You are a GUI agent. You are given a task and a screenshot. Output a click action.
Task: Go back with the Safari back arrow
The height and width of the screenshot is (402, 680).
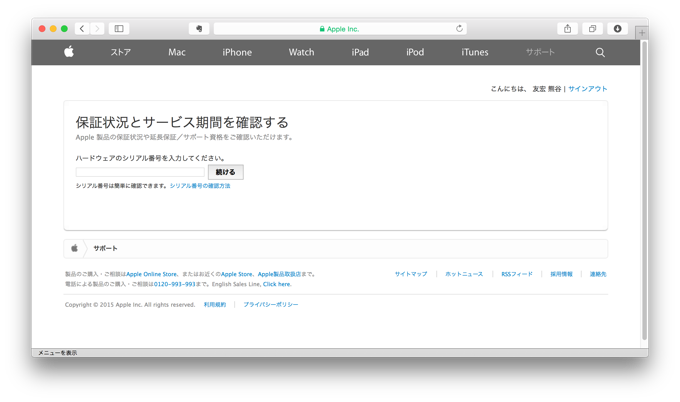click(82, 29)
